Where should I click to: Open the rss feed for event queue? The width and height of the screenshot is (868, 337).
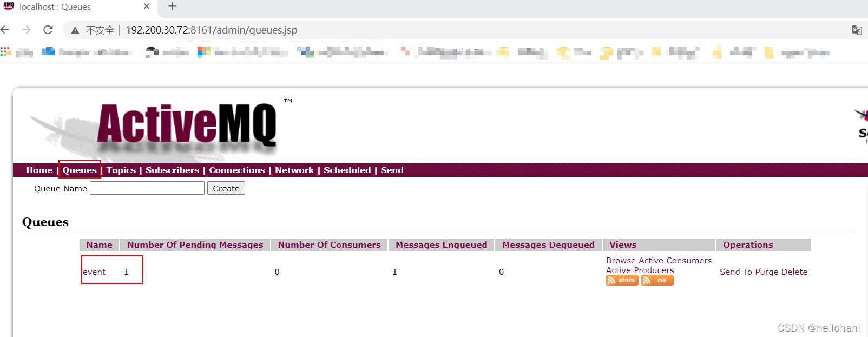click(657, 280)
